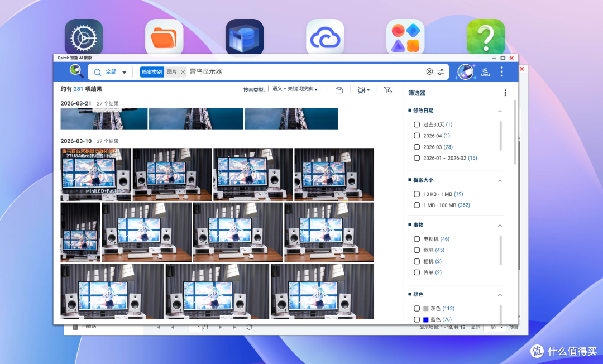The height and width of the screenshot is (364, 603).
Task: Check the 过去30天 date filter
Action: (x=417, y=124)
